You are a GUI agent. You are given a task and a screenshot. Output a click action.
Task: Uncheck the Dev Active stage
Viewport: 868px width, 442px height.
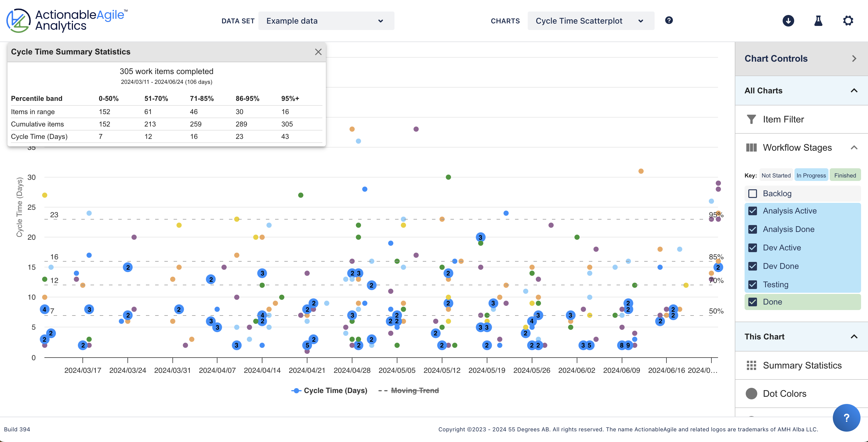[753, 248]
